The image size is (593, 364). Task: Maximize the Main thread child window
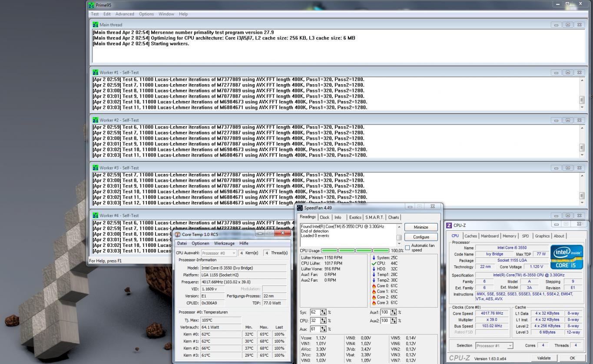(x=568, y=25)
